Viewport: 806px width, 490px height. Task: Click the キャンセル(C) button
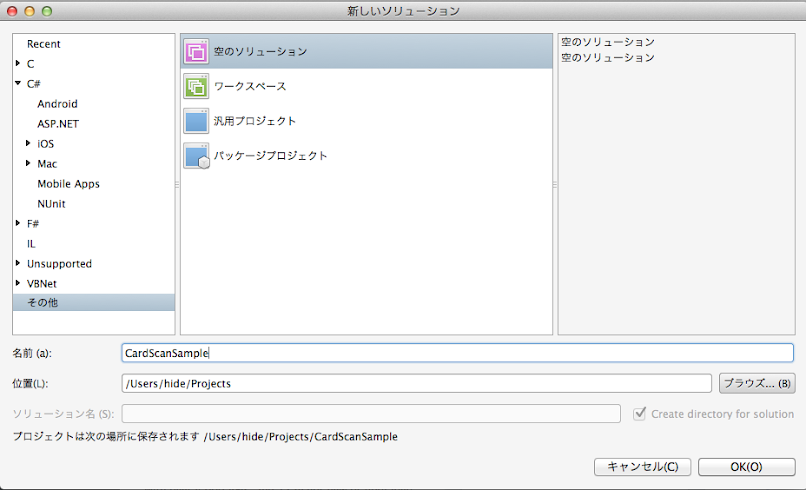(x=643, y=467)
